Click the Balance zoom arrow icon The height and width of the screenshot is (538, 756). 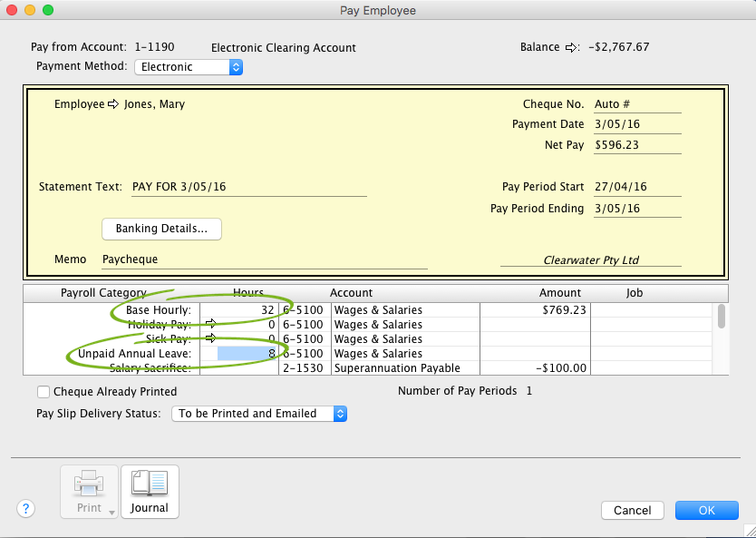point(571,47)
